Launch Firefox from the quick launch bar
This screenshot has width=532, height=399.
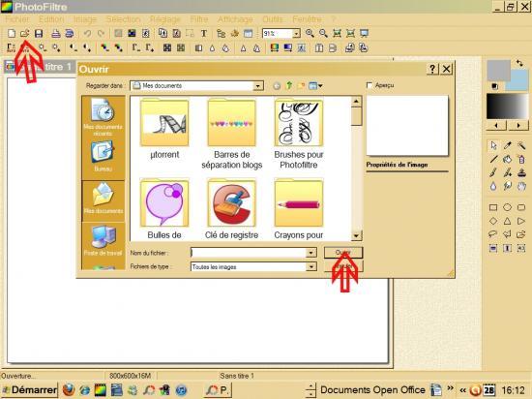coord(69,390)
